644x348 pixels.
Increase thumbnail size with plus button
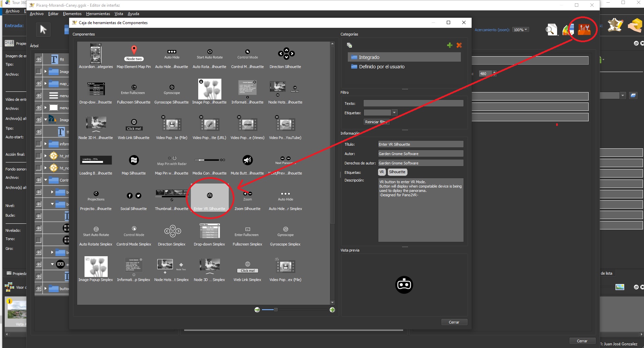pyautogui.click(x=332, y=310)
